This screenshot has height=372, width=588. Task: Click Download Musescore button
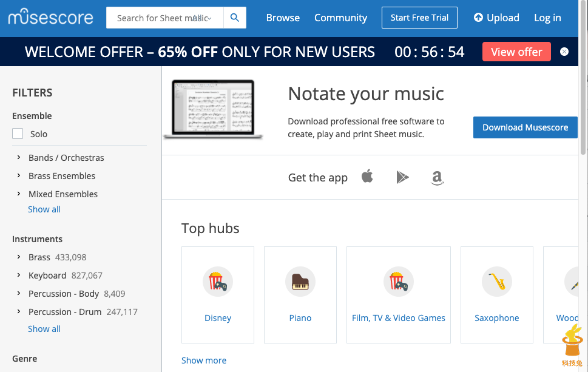(525, 127)
